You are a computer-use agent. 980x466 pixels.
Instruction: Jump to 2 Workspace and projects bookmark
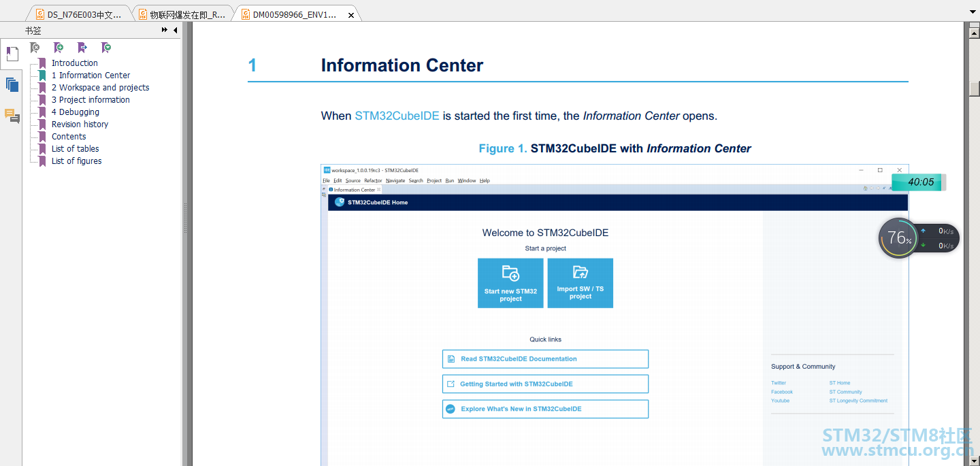point(100,88)
